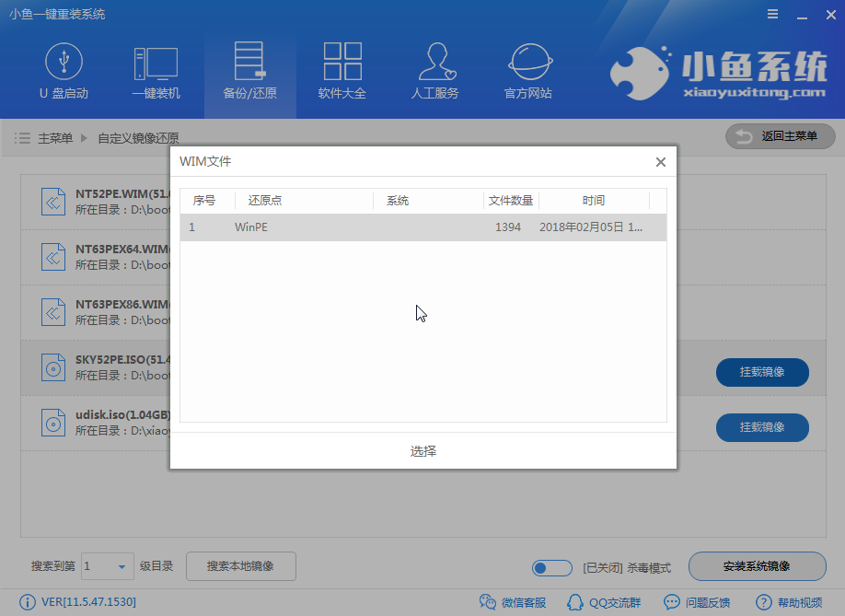Open 软件大全 software collection
The height and width of the screenshot is (616, 845).
tap(341, 72)
